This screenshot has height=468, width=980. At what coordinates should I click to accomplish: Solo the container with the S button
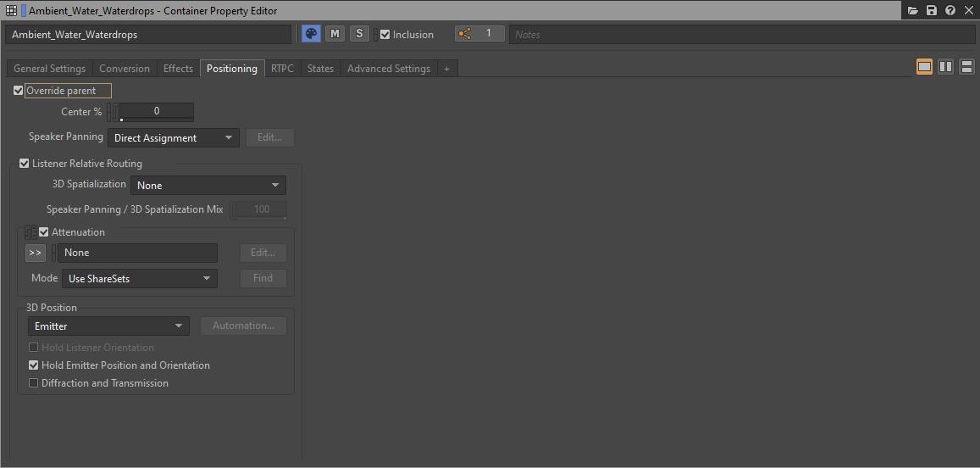(359, 34)
